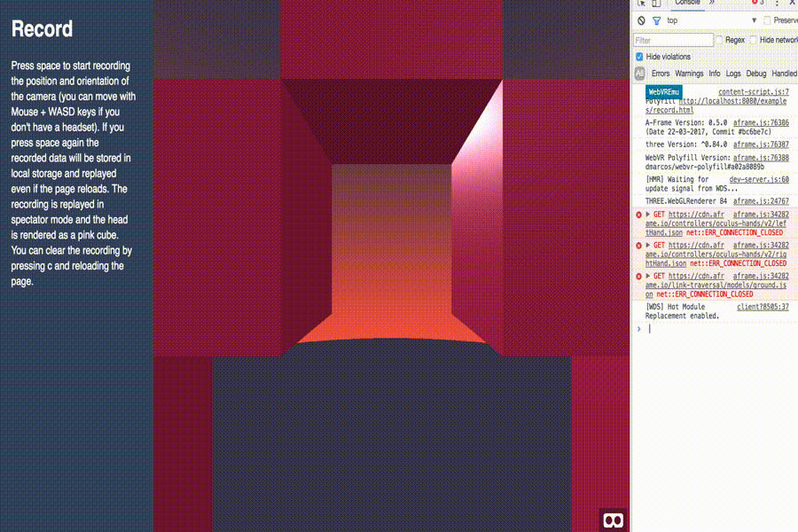Toggle the console filter funnel icon
The image size is (798, 532).
pos(656,21)
